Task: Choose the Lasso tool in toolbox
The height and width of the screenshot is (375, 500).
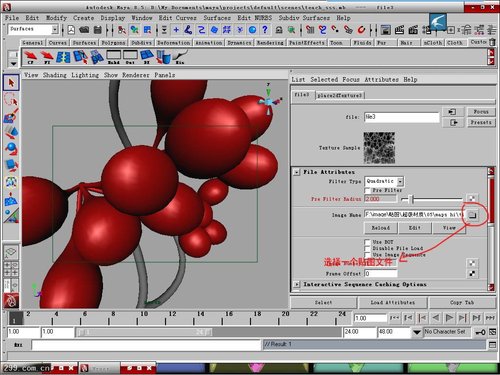Action: [x=11, y=99]
